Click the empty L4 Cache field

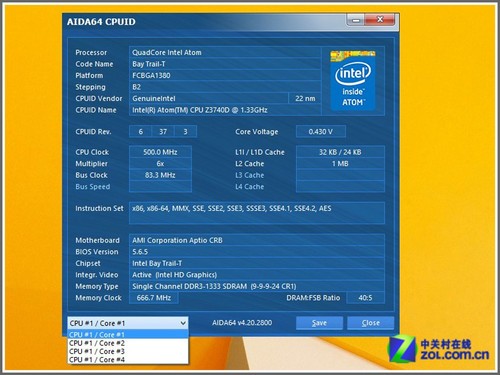tap(340, 187)
